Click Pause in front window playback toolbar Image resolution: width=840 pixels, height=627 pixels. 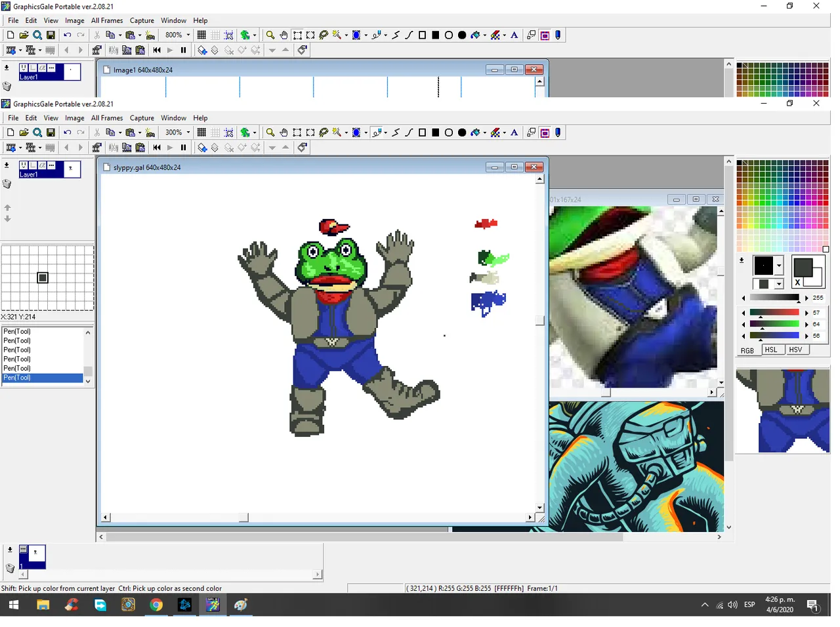click(183, 148)
